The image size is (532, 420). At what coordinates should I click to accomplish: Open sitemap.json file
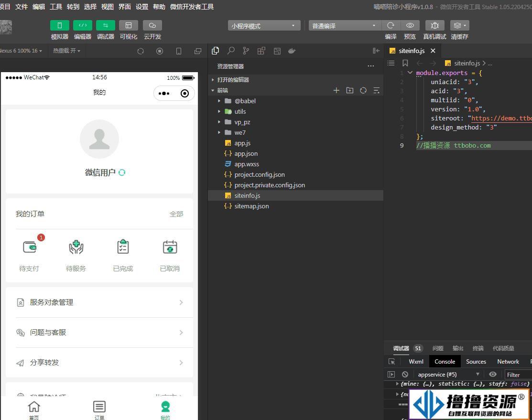click(x=295, y=206)
